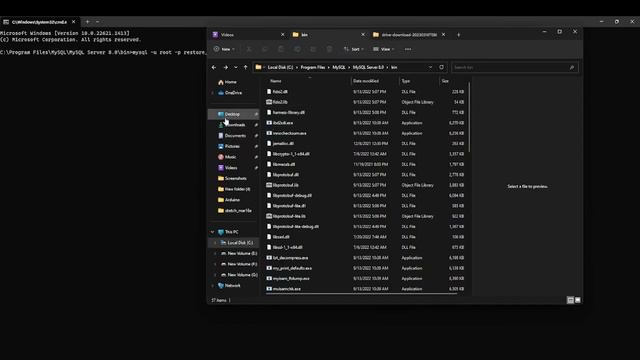This screenshot has width=640, height=360.
Task: Close the drive-download Explorer tab
Action: 443,35
